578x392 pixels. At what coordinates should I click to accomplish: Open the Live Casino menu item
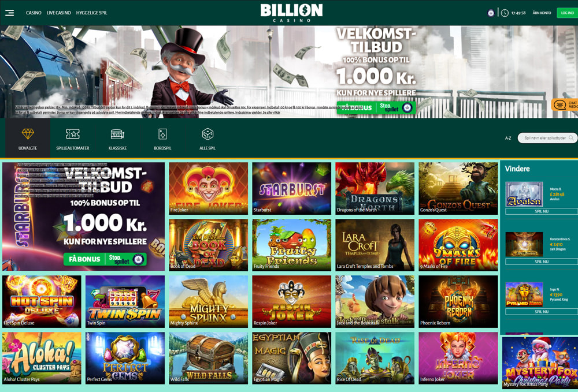tap(58, 13)
